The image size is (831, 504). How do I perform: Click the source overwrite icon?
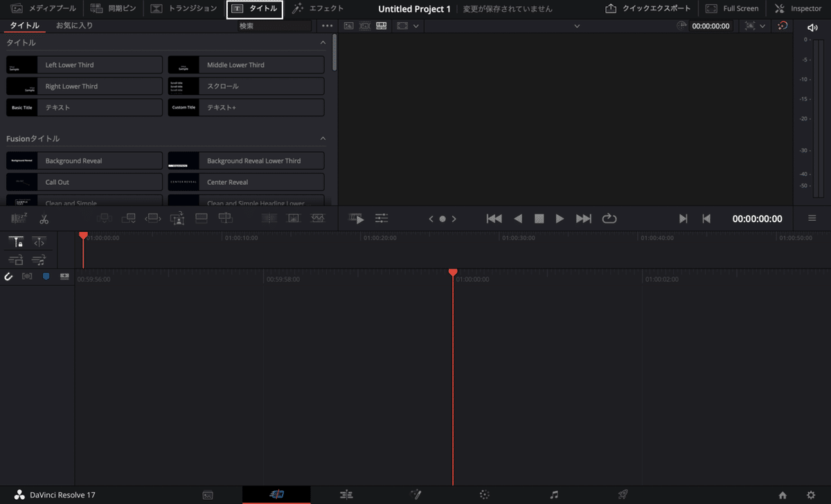[x=225, y=218]
